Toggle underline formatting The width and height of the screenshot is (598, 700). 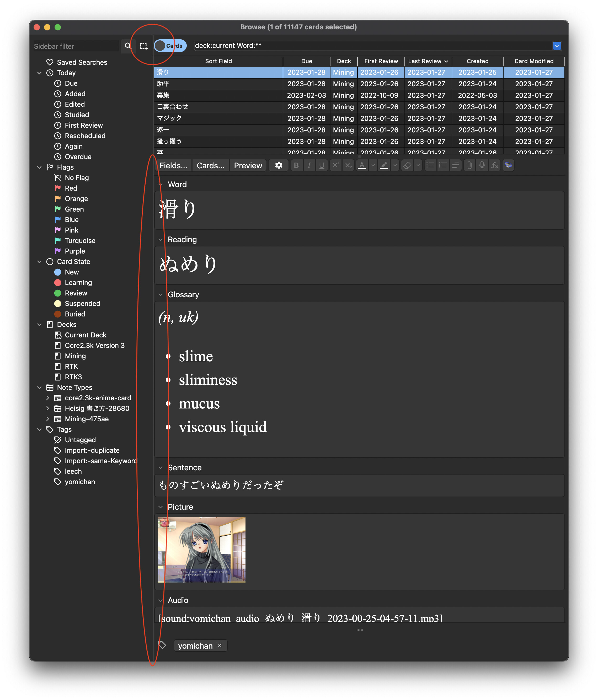pyautogui.click(x=322, y=165)
